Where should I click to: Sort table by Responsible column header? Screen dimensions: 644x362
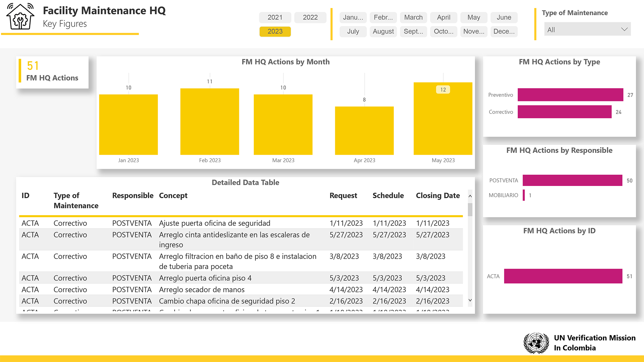pos(133,196)
